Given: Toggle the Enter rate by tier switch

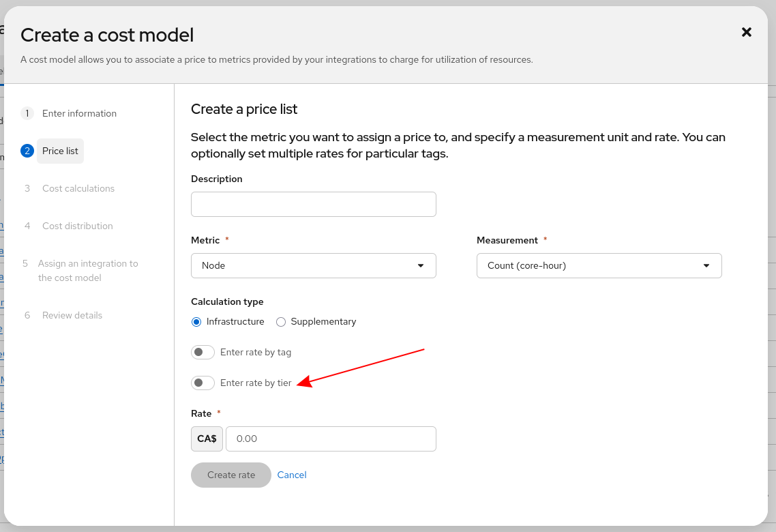Looking at the screenshot, I should click(x=203, y=383).
